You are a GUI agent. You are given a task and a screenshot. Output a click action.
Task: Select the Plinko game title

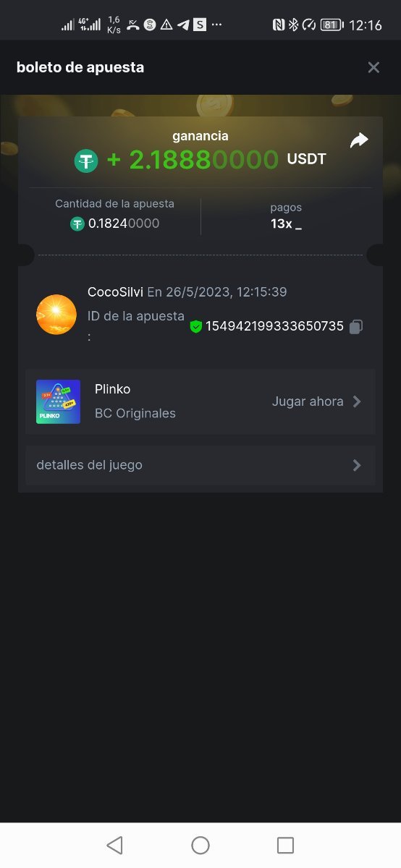click(113, 389)
